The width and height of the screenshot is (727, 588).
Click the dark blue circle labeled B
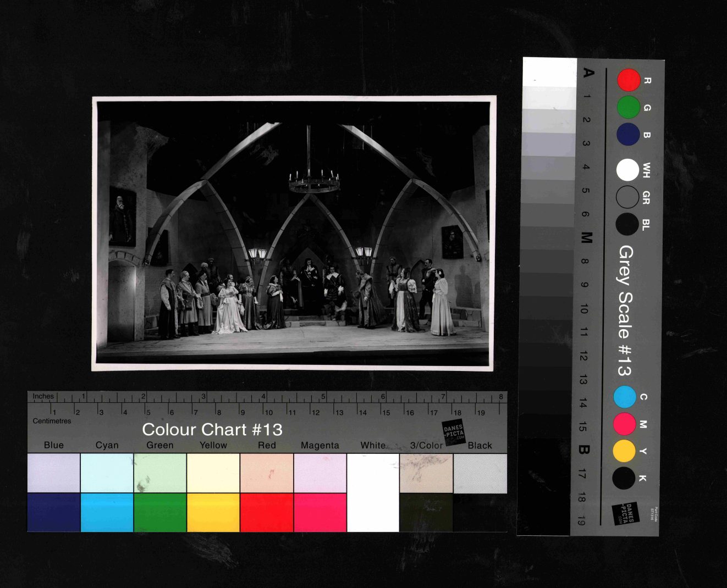[628, 135]
